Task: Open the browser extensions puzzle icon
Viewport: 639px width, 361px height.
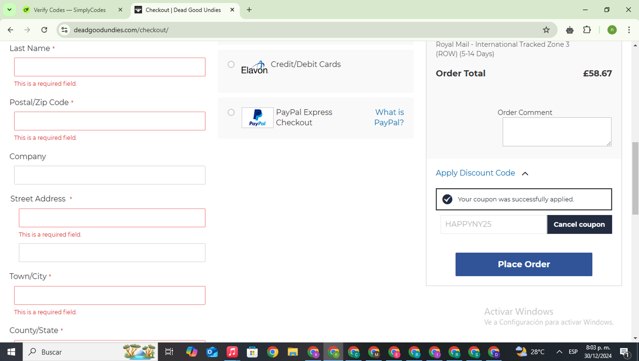Action: pyautogui.click(x=587, y=30)
